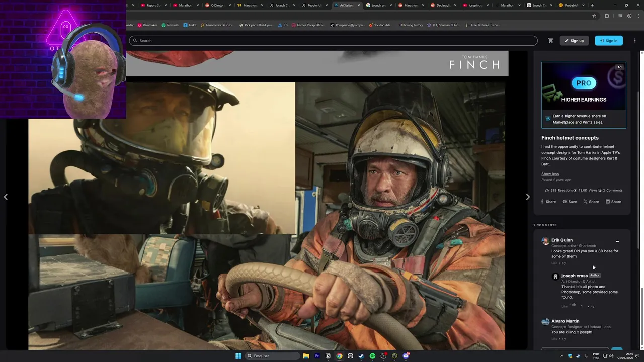The width and height of the screenshot is (644, 362).
Task: Open the Windows Start menu
Action: pos(238,356)
